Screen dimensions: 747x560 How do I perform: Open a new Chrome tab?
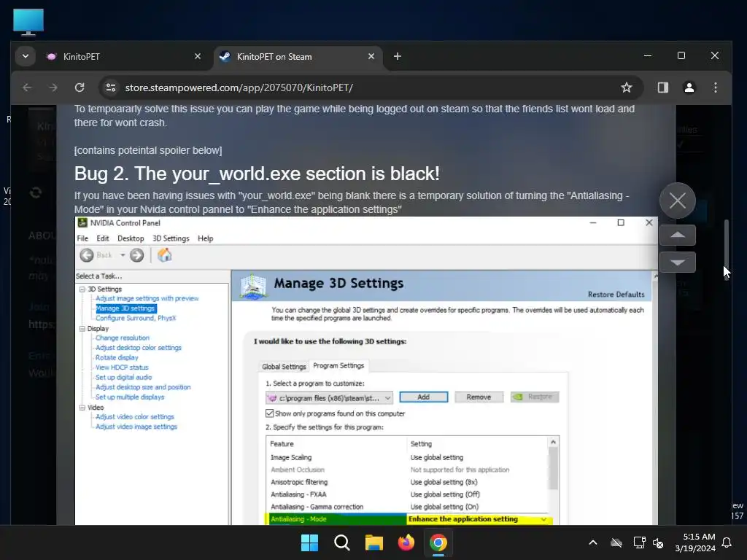[x=397, y=56]
